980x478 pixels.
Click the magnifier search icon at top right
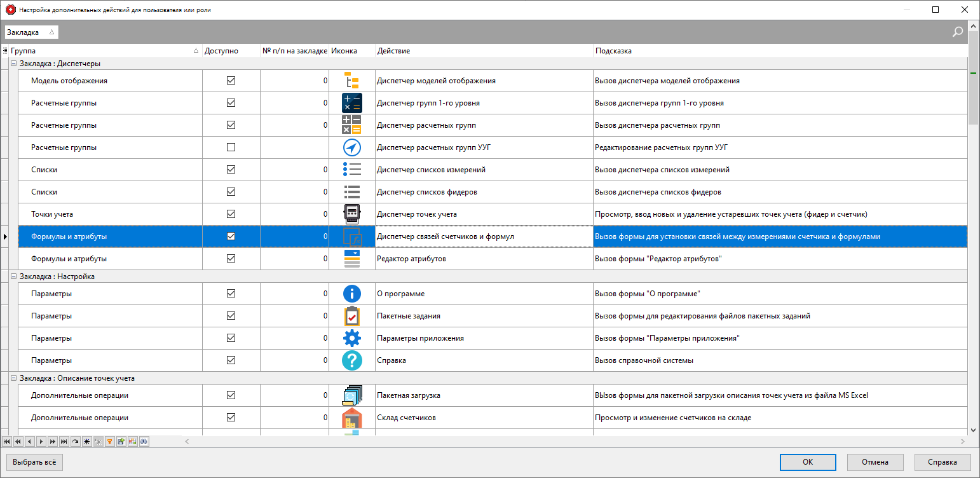958,31
